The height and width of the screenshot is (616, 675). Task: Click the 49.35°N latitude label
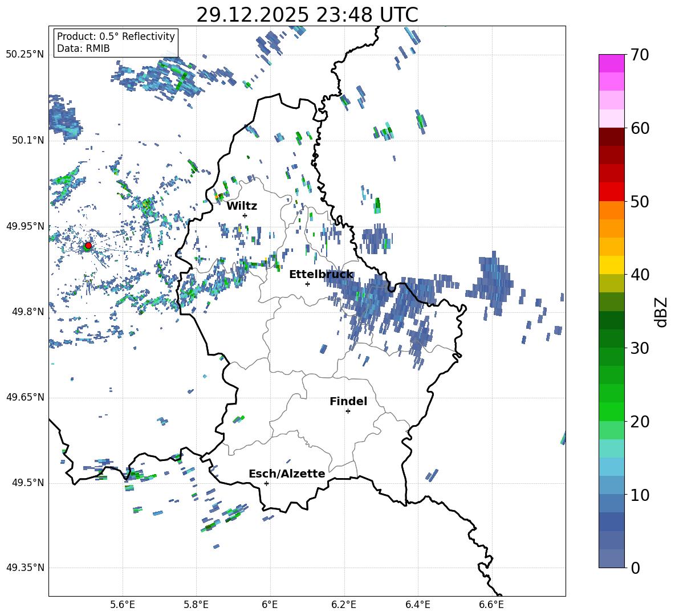25,568
